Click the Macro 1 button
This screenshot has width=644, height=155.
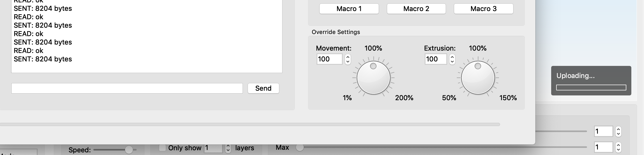pos(349,9)
